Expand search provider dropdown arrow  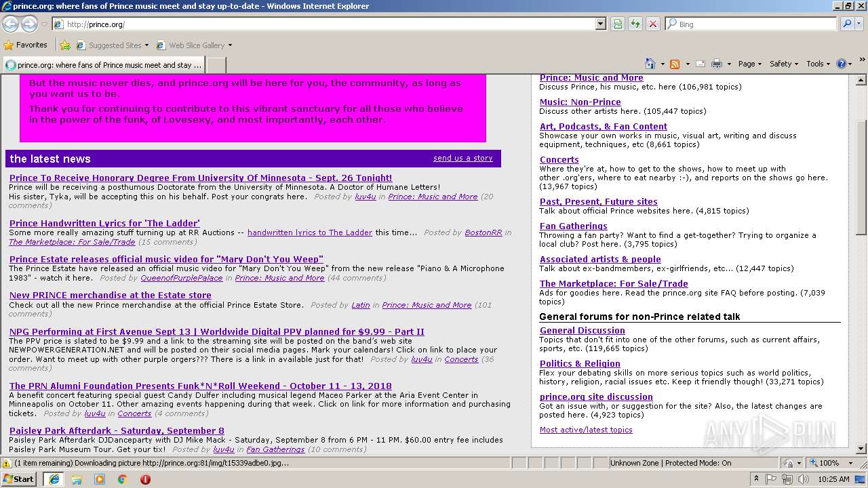[x=860, y=24]
